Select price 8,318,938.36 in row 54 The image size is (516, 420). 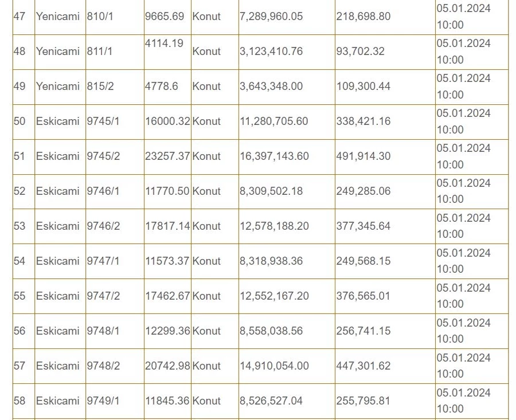(x=271, y=261)
